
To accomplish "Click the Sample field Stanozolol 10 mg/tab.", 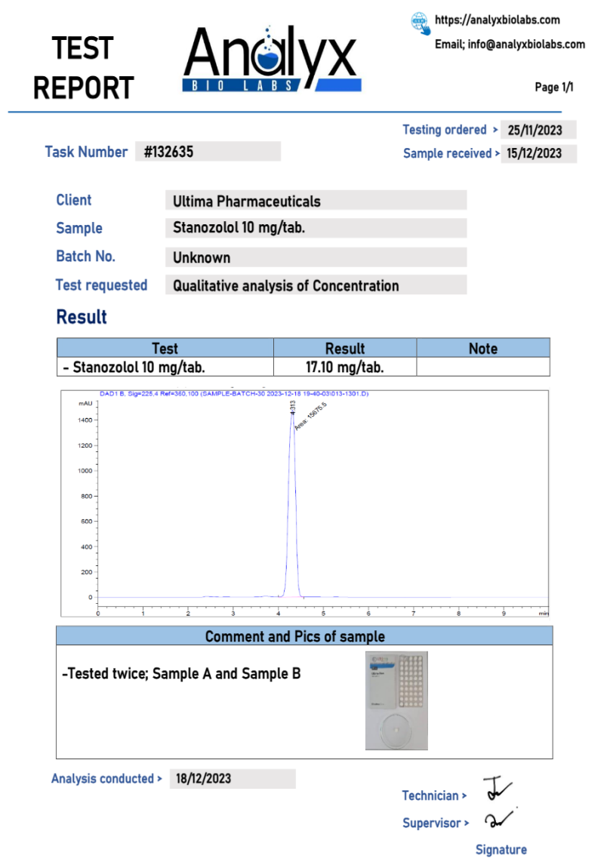I will [x=315, y=228].
